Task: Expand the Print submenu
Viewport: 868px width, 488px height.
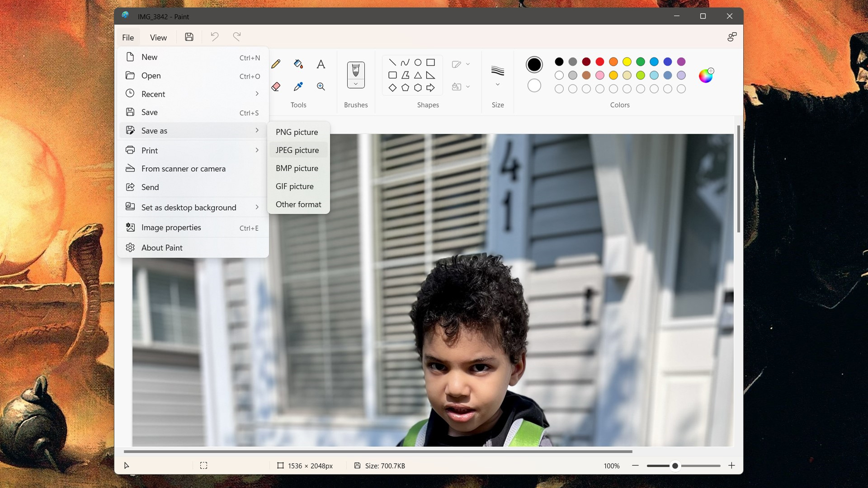Action: pyautogui.click(x=258, y=150)
